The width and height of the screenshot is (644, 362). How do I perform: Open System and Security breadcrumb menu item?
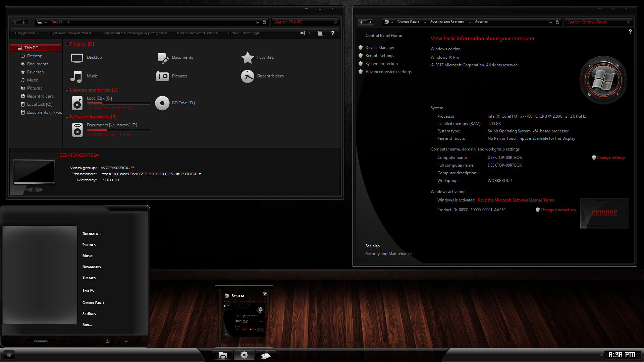coord(447,22)
